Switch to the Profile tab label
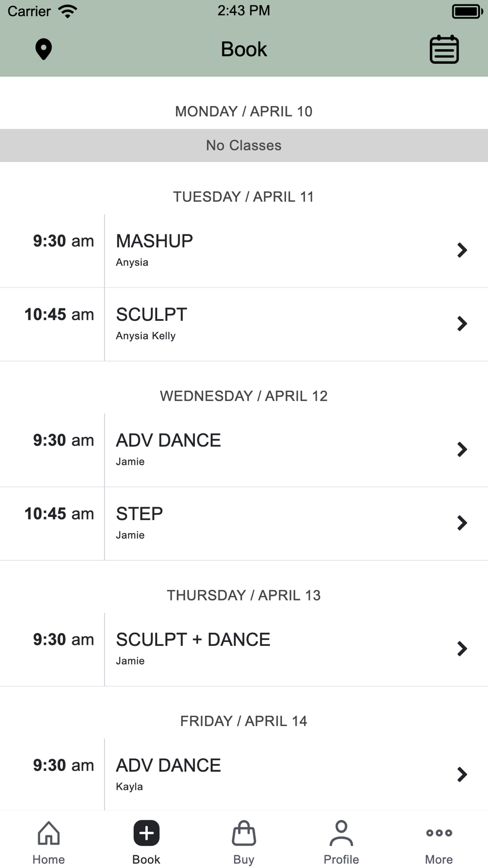This screenshot has width=488, height=868. (341, 859)
